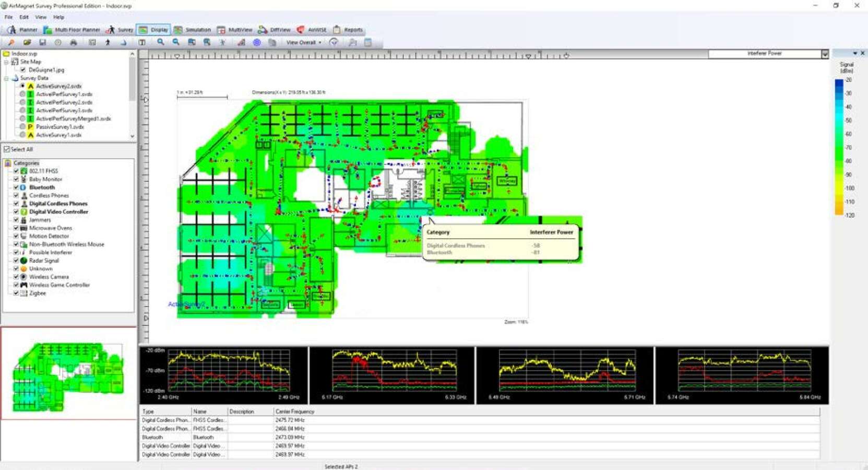Click the text box toolbar icon
Screen dimensions: 868x470
142,42
